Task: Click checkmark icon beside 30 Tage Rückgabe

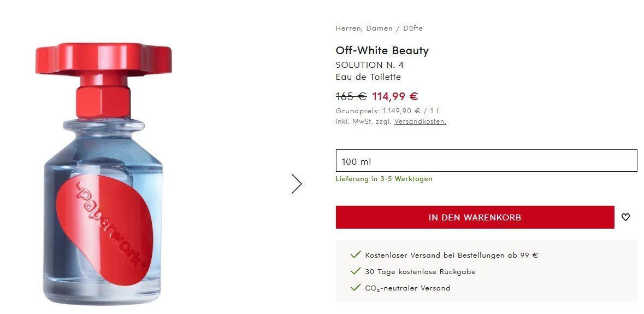Action: pos(356,271)
